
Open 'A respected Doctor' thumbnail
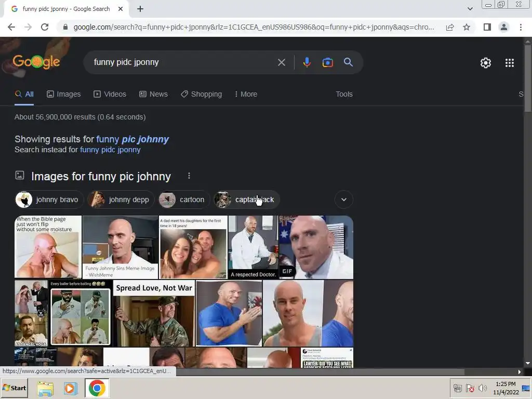pyautogui.click(x=253, y=247)
